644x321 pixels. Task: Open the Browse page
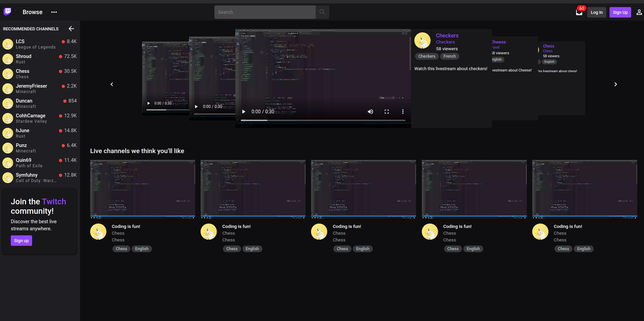[32, 12]
